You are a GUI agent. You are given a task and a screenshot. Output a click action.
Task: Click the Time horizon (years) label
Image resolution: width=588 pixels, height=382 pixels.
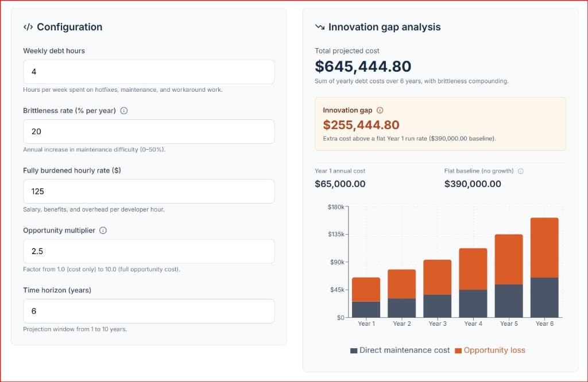tap(57, 290)
